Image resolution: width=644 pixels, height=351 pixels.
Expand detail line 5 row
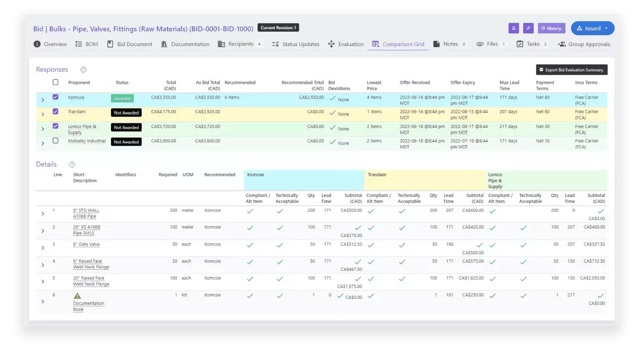pos(43,282)
